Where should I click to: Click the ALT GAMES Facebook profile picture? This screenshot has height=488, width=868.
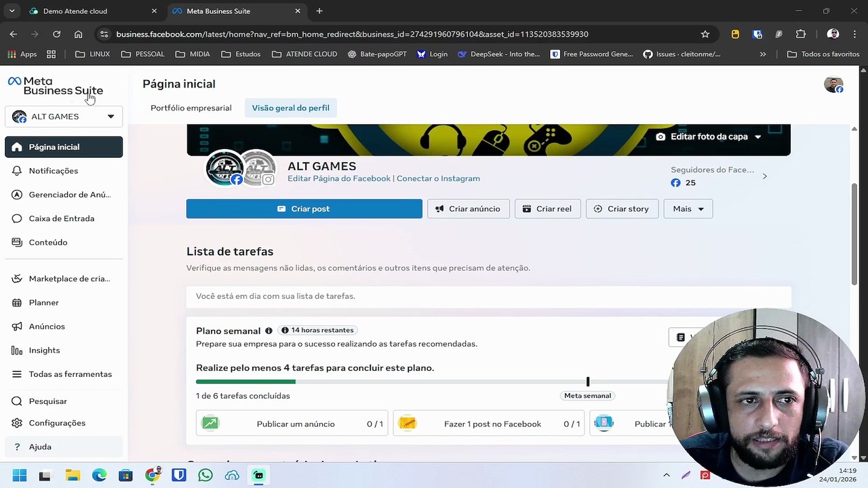tap(224, 167)
